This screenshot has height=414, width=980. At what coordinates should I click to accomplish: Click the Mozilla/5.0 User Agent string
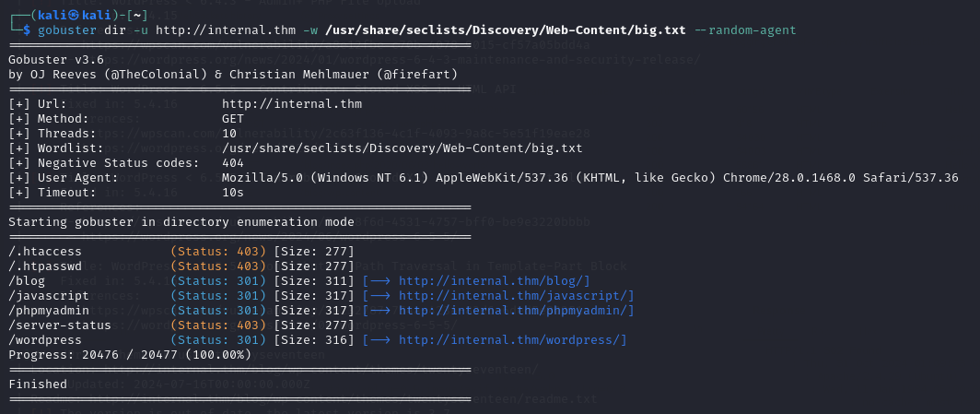(x=589, y=177)
